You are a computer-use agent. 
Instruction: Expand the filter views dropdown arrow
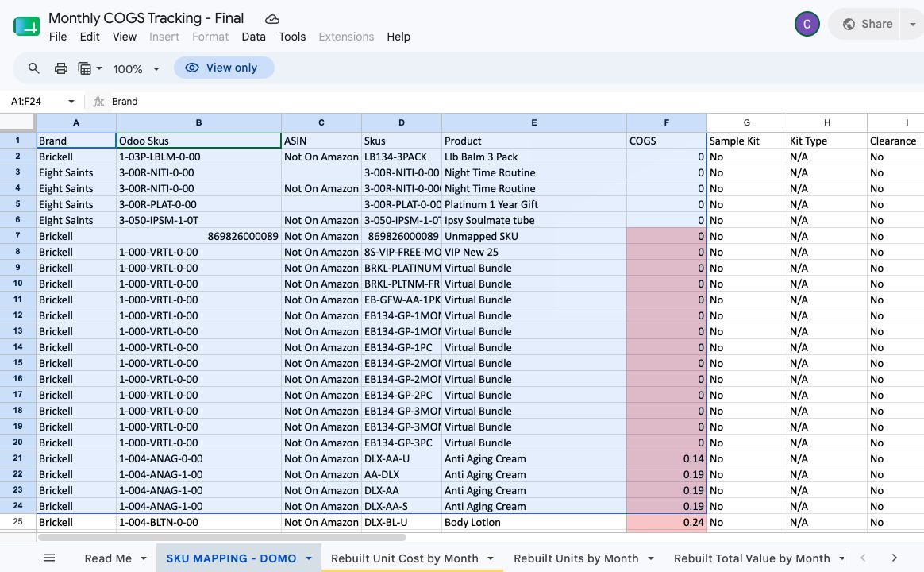coord(99,68)
